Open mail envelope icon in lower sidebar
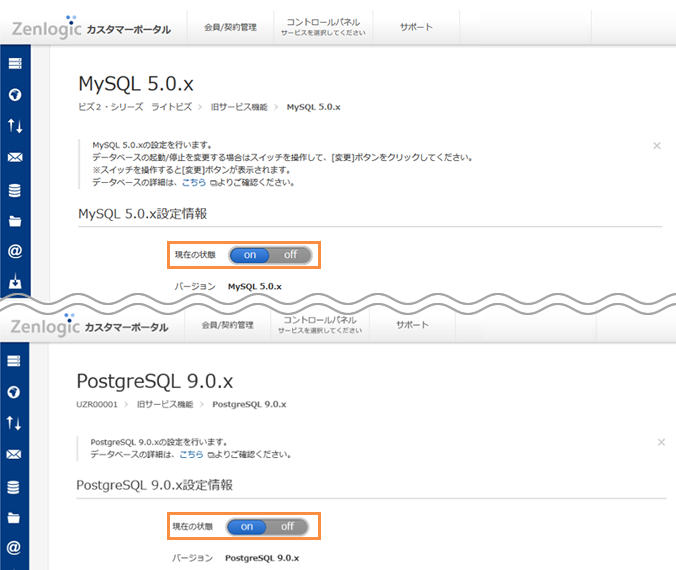This screenshot has height=570, width=676. (x=14, y=454)
